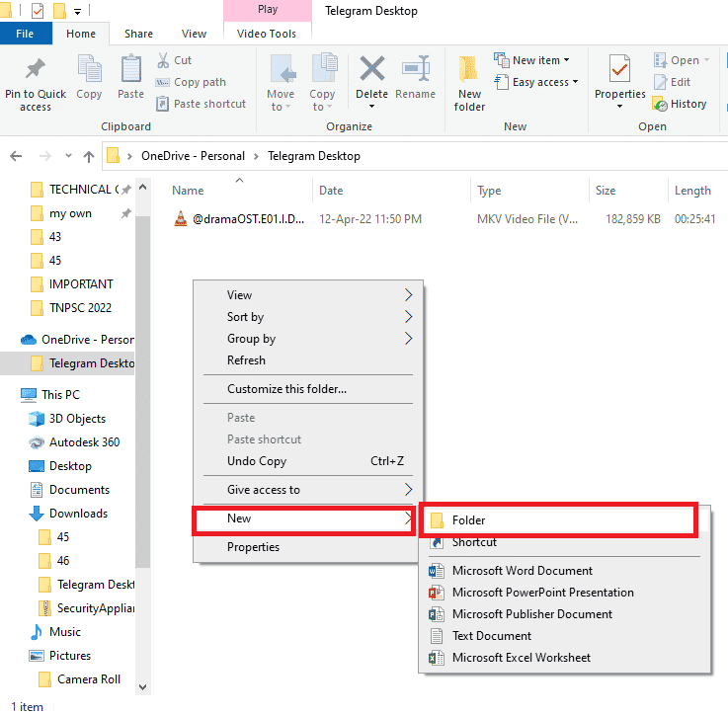Screen dimensions: 728x716
Task: Open recent locations dropdown arrow
Action: (x=69, y=156)
